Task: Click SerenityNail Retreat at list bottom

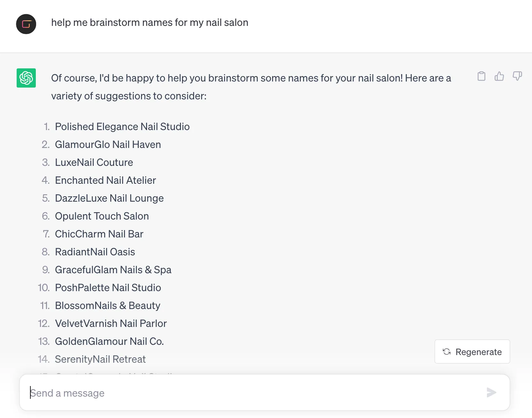Action: click(100, 359)
